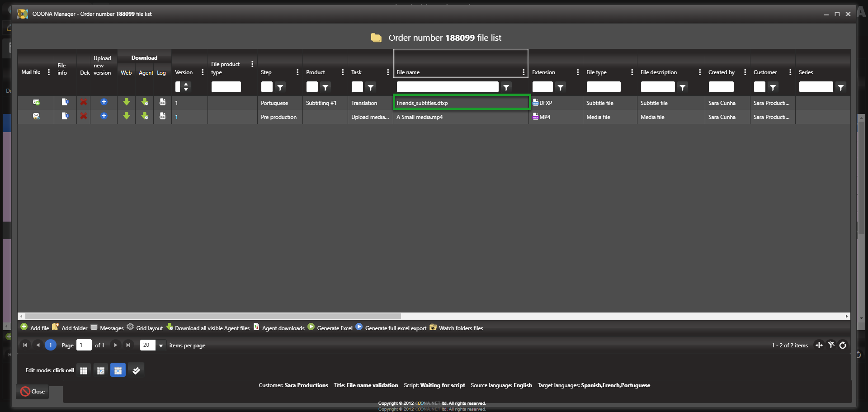Open the File name column options menu
Image resolution: width=868 pixels, height=412 pixels.
click(524, 72)
